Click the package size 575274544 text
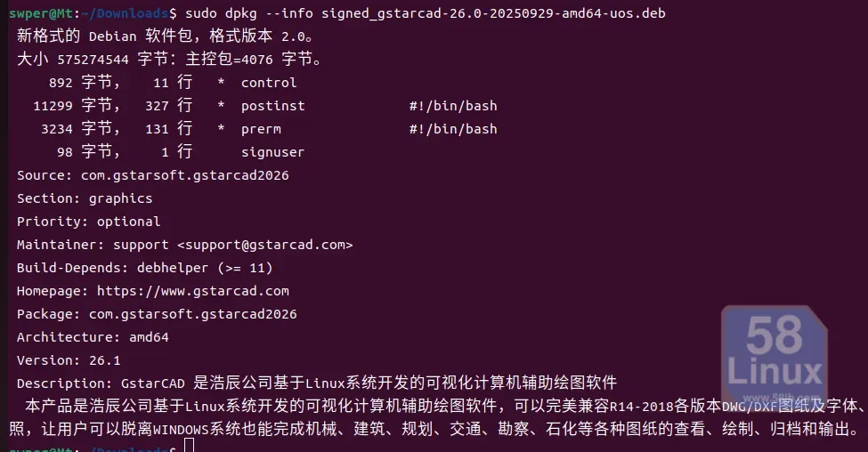Screen dimensions: 868x452 pyautogui.click(x=93, y=60)
